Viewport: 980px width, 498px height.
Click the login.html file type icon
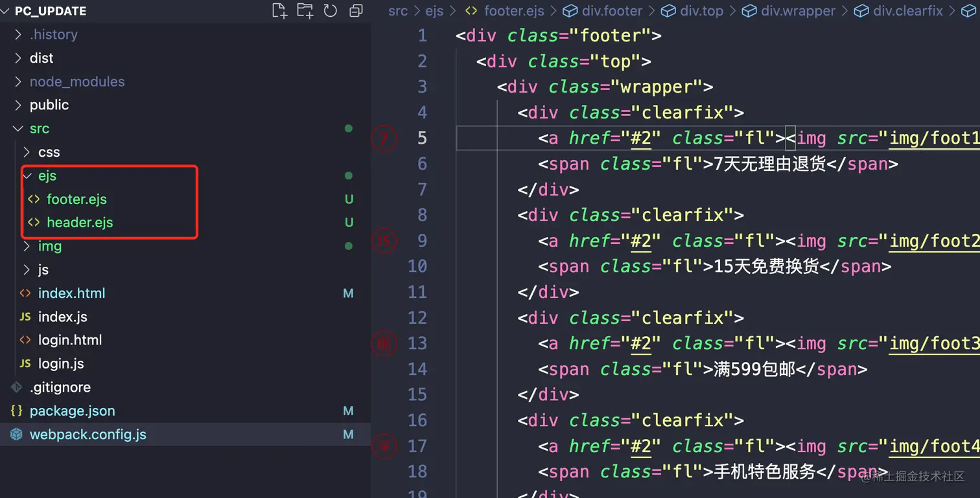(x=25, y=340)
